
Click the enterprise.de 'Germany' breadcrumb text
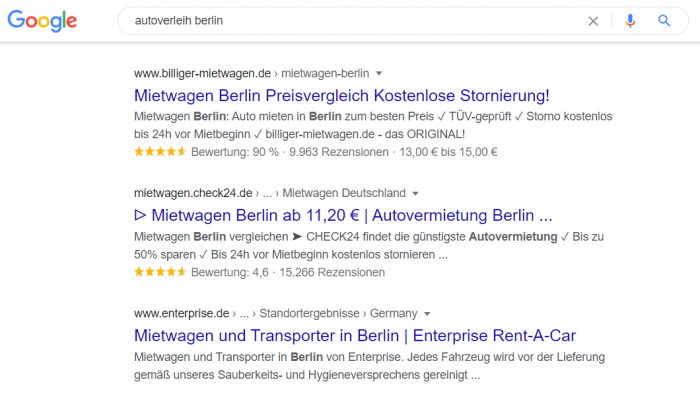[393, 313]
